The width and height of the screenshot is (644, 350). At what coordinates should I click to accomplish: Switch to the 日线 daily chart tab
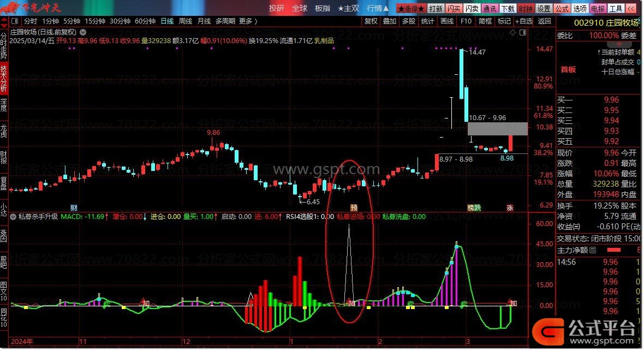[167, 21]
